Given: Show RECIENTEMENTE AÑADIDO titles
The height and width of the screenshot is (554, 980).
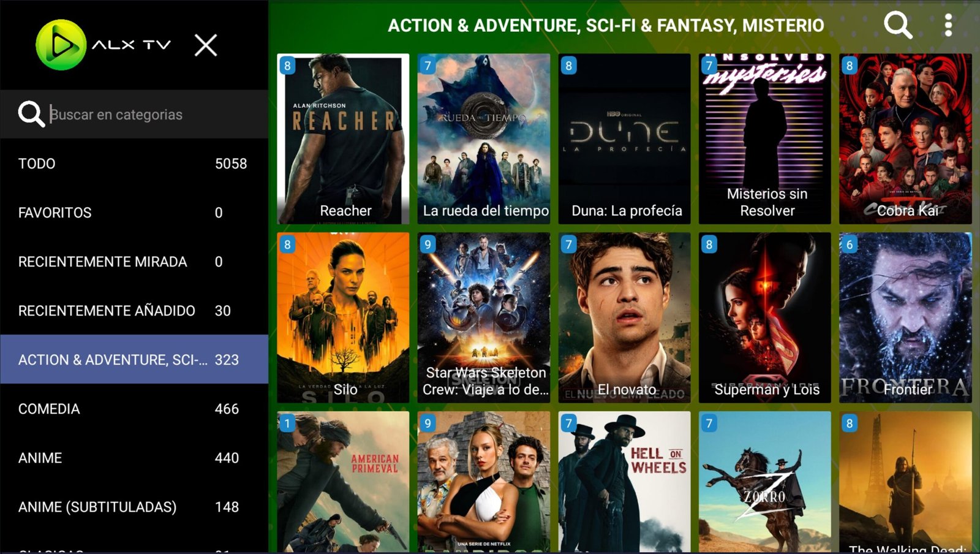Looking at the screenshot, I should [134, 311].
